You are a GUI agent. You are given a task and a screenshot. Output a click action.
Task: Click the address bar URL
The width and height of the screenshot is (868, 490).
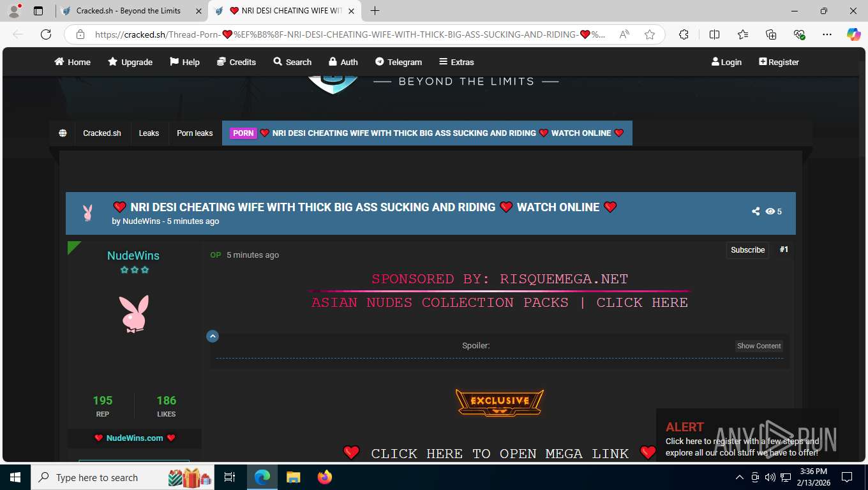click(x=350, y=34)
